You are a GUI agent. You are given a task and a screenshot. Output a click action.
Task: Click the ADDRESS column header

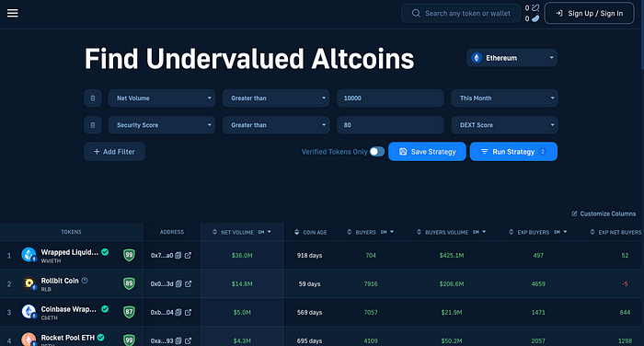(x=172, y=232)
